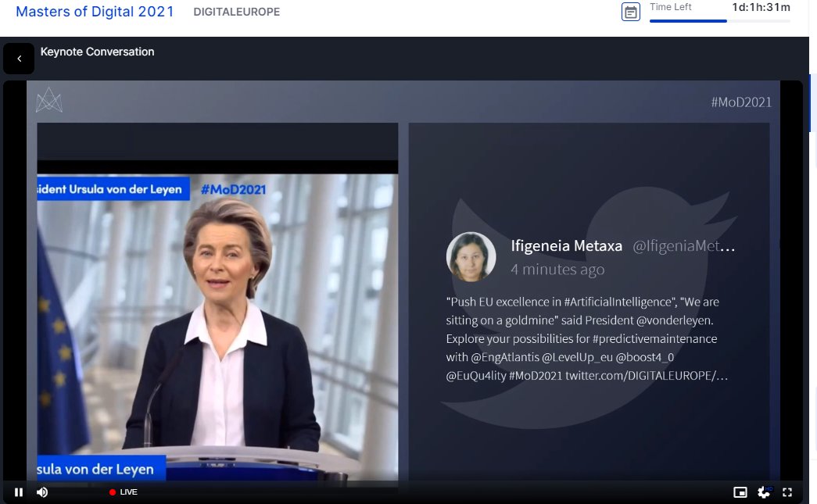The width and height of the screenshot is (817, 504).
Task: Go back using the left chevron button
Action: (x=19, y=59)
